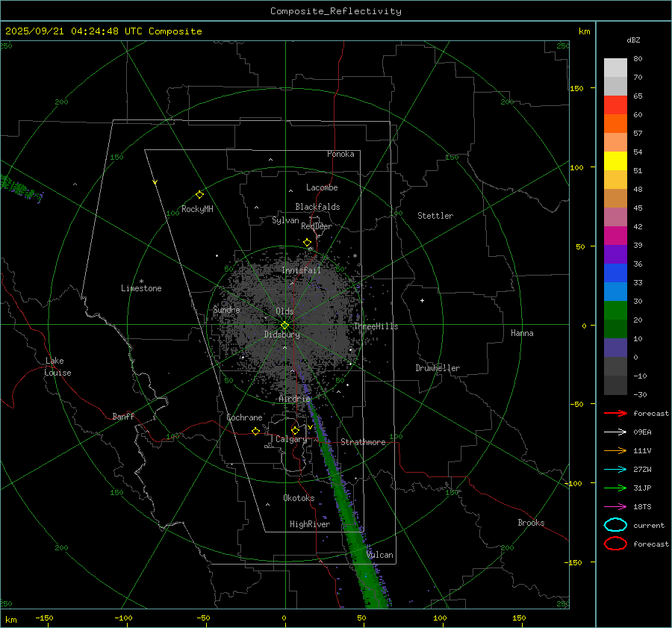This screenshot has width=672, height=628.
Task: Click the radar center diamond at Didsbury
Action: (284, 325)
